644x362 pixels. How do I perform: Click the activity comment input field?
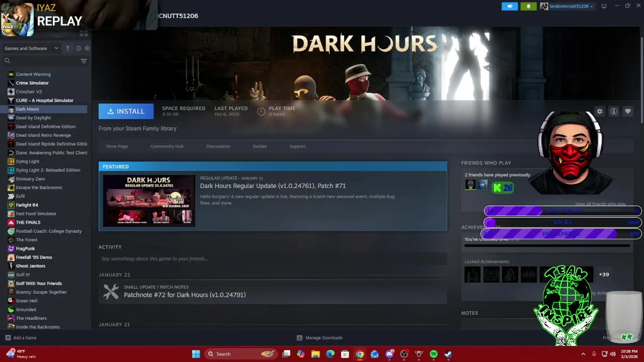[273, 259]
